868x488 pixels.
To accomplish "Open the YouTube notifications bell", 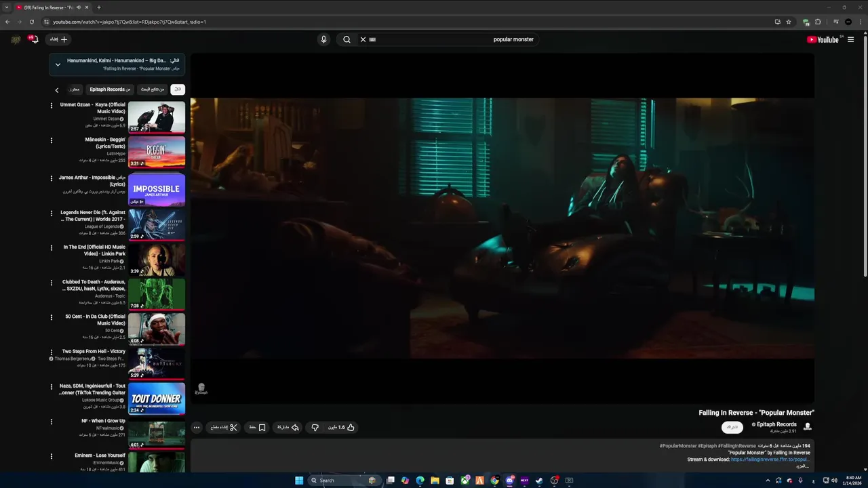I will click(x=33, y=39).
